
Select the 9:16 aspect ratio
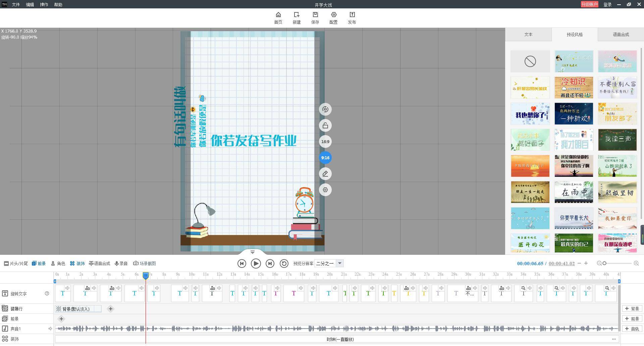(325, 158)
